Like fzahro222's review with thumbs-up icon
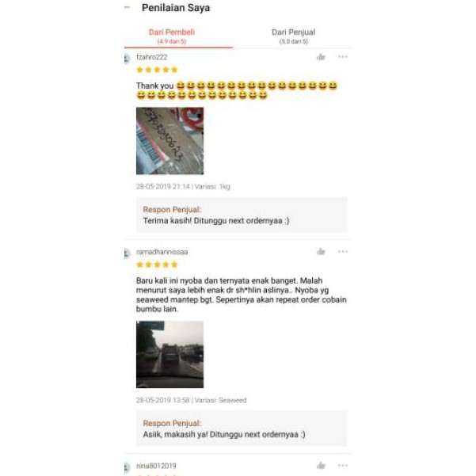The height and width of the screenshot is (476, 476). click(x=321, y=57)
